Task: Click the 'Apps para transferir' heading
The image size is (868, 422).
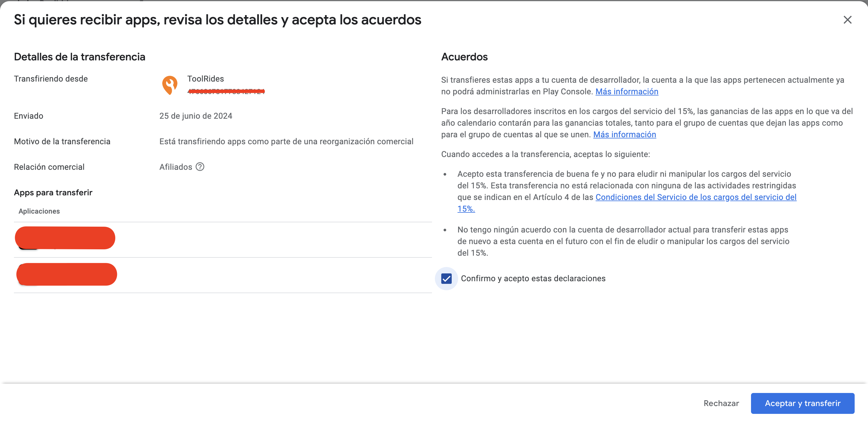Action: click(53, 192)
